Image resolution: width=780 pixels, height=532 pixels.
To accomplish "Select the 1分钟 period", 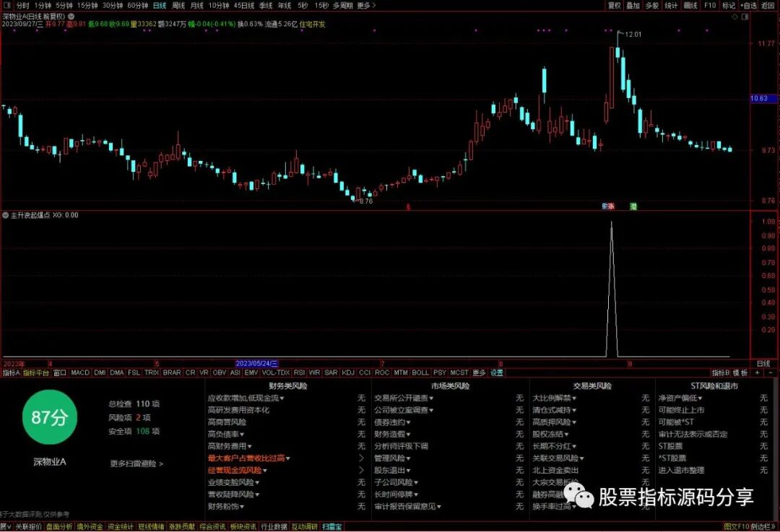I will (x=43, y=6).
